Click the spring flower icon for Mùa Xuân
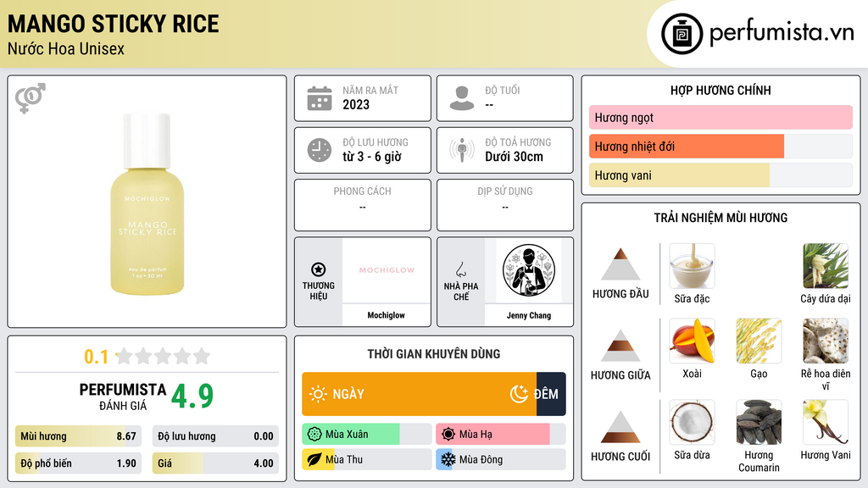Screen dimensions: 868x488 pyautogui.click(x=314, y=434)
